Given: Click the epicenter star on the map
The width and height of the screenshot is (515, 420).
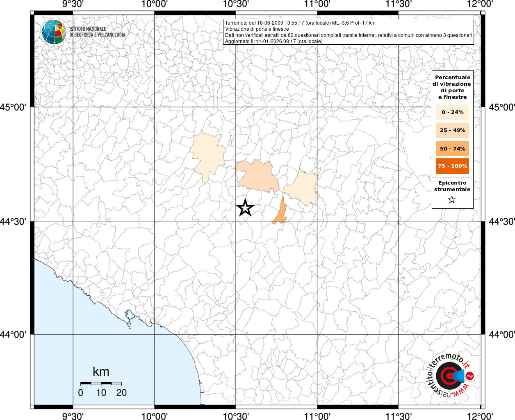Looking at the screenshot, I should pos(245,208).
